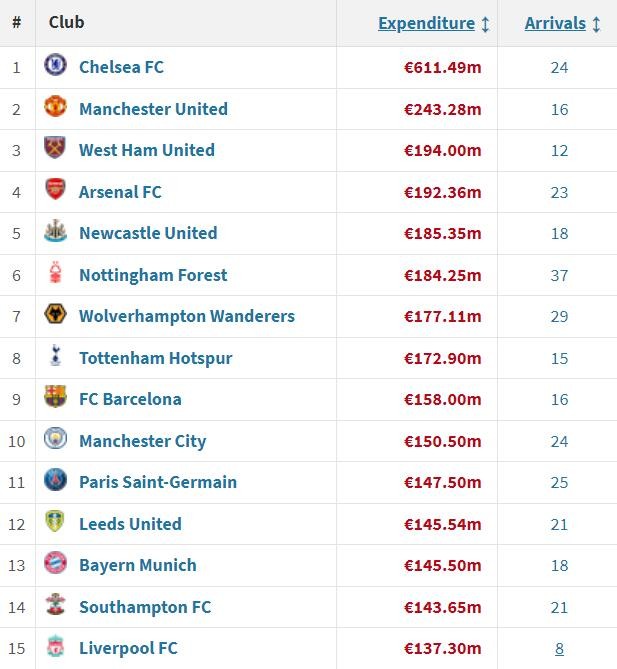Open the Leeds United club link

pyautogui.click(x=130, y=524)
